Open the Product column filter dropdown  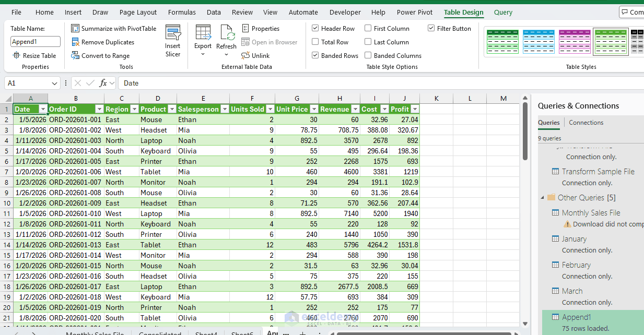tap(172, 110)
